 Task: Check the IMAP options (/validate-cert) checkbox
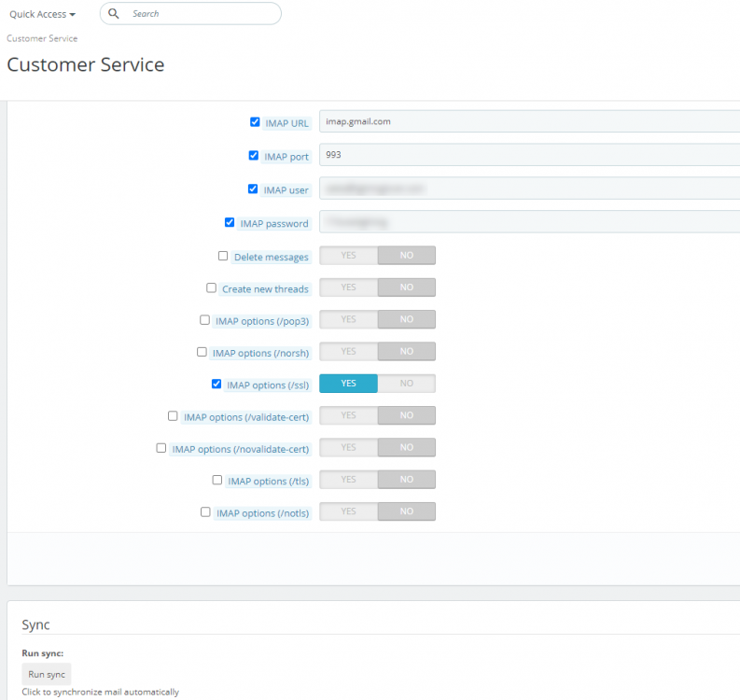point(173,416)
